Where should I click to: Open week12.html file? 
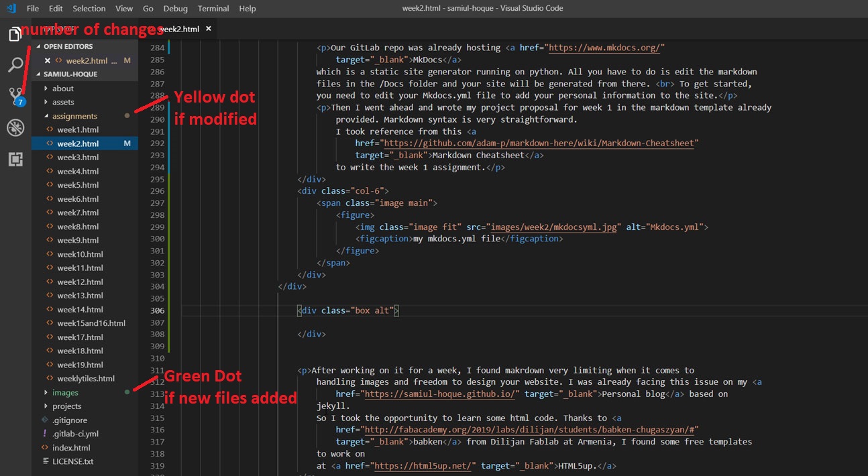coord(85,282)
